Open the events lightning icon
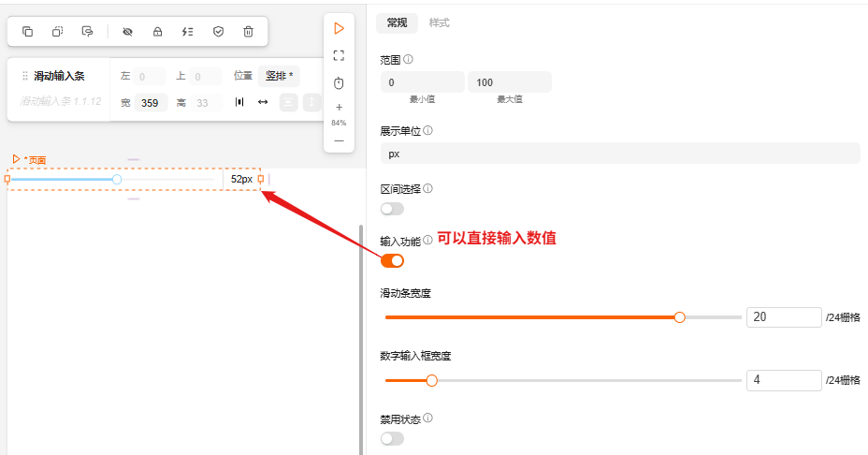The width and height of the screenshot is (868, 455). pyautogui.click(x=187, y=32)
